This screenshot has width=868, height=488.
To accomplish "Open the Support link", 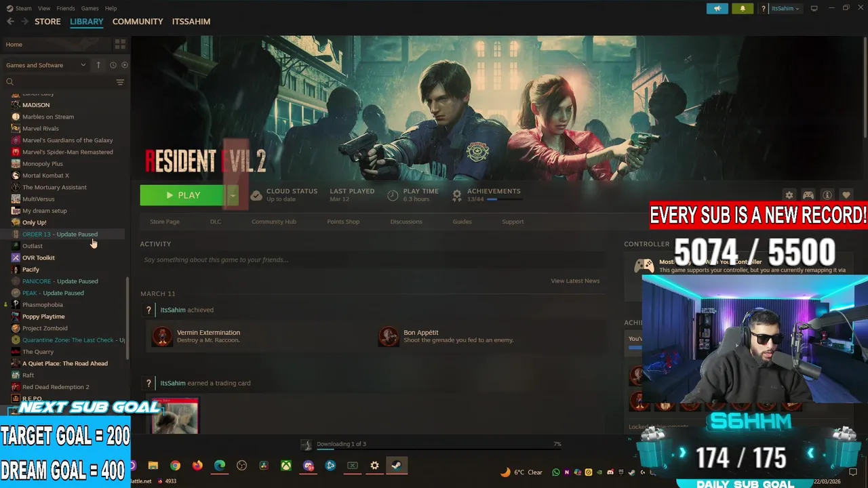I will click(x=513, y=222).
